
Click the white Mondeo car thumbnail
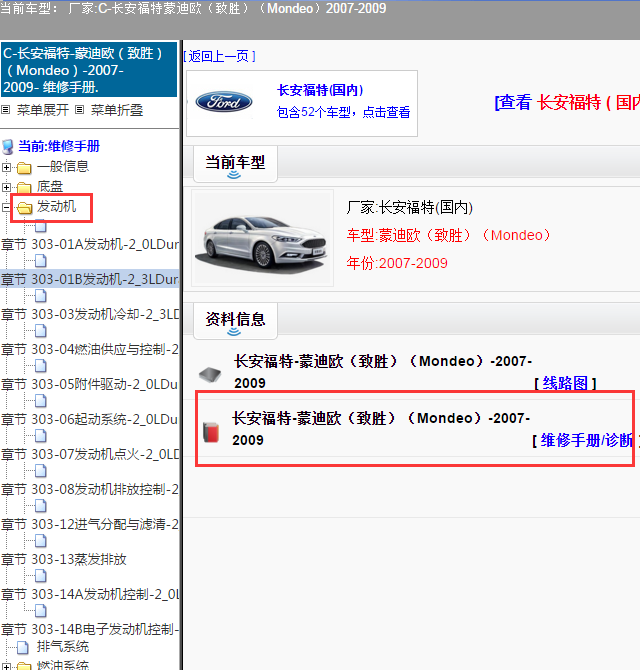(x=262, y=238)
